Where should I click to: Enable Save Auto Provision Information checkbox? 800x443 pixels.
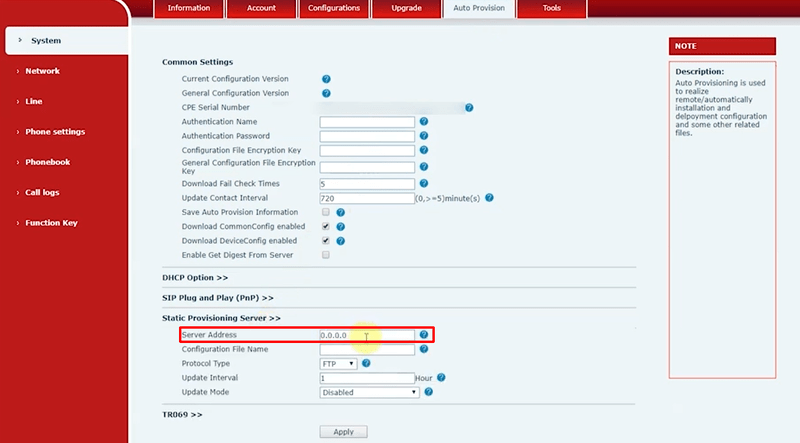(x=326, y=213)
